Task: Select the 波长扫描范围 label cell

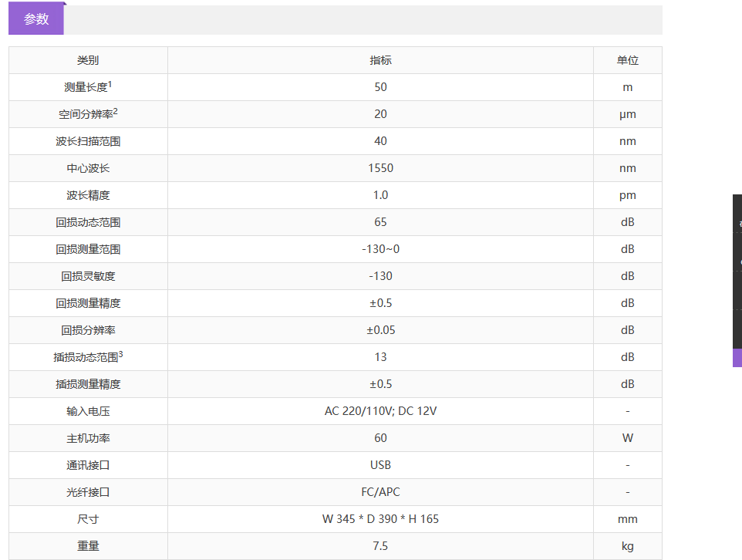Action: tap(88, 141)
